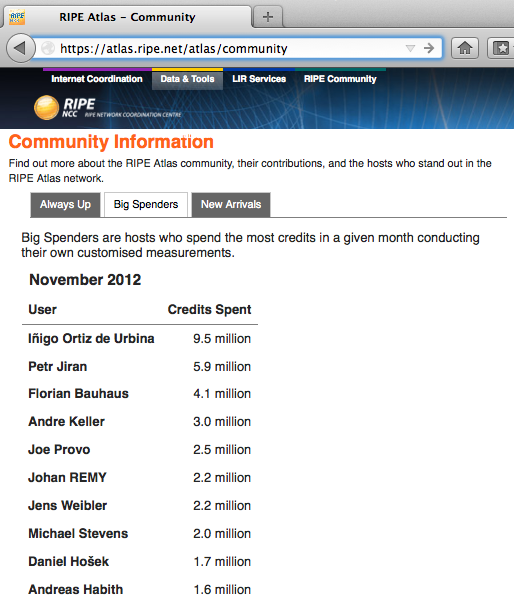Click the site identity globe icon
The image size is (514, 605).
click(x=48, y=48)
